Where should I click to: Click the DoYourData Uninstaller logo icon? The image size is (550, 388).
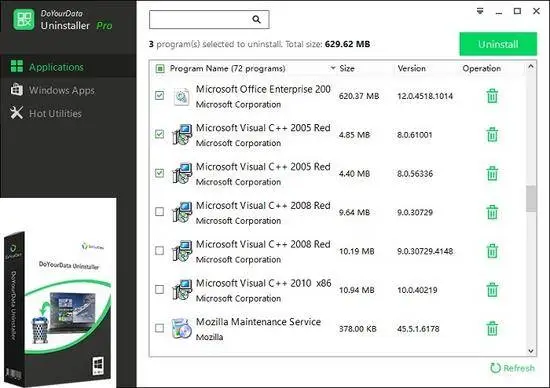click(24, 19)
